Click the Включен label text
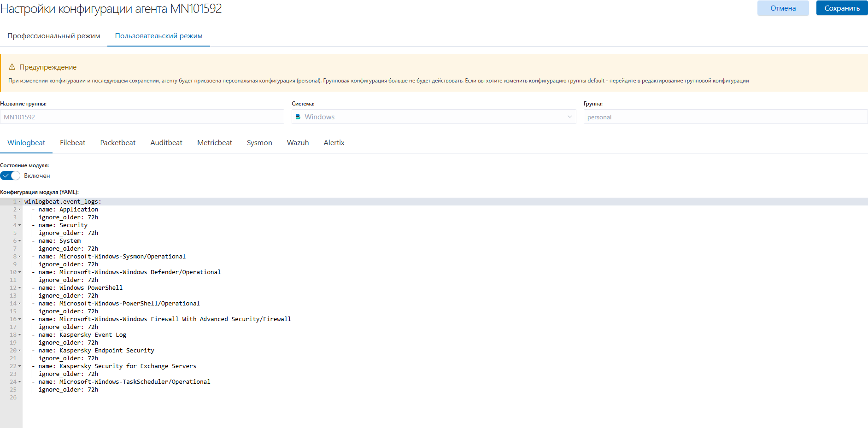Viewport: 868px width, 428px height. [37, 176]
